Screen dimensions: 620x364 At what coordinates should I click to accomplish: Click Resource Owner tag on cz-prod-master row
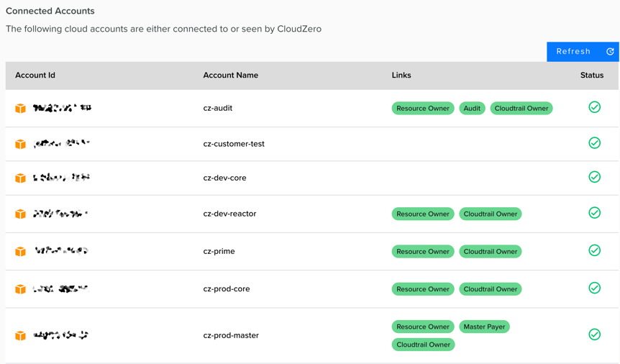(423, 327)
